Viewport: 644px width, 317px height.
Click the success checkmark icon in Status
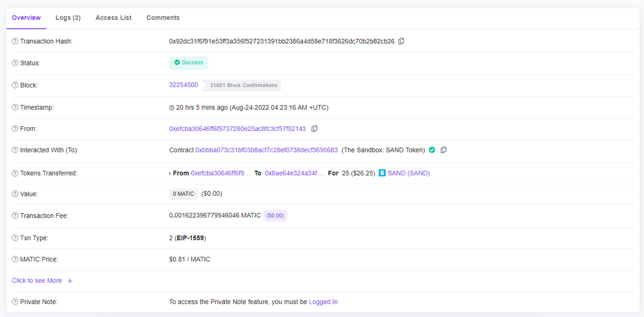pyautogui.click(x=177, y=63)
